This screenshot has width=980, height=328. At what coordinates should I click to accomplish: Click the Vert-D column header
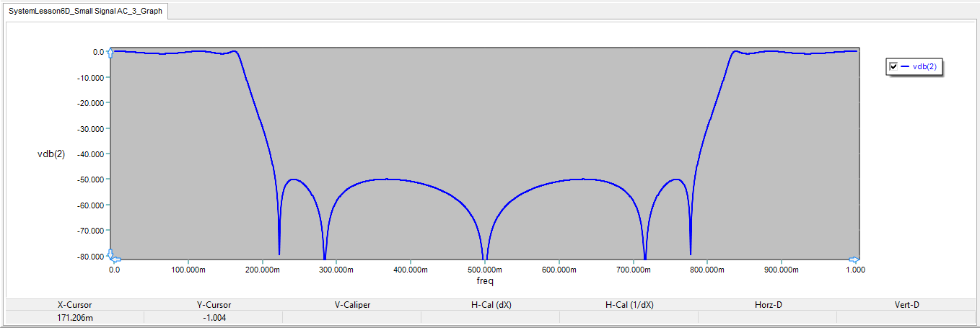(906, 305)
